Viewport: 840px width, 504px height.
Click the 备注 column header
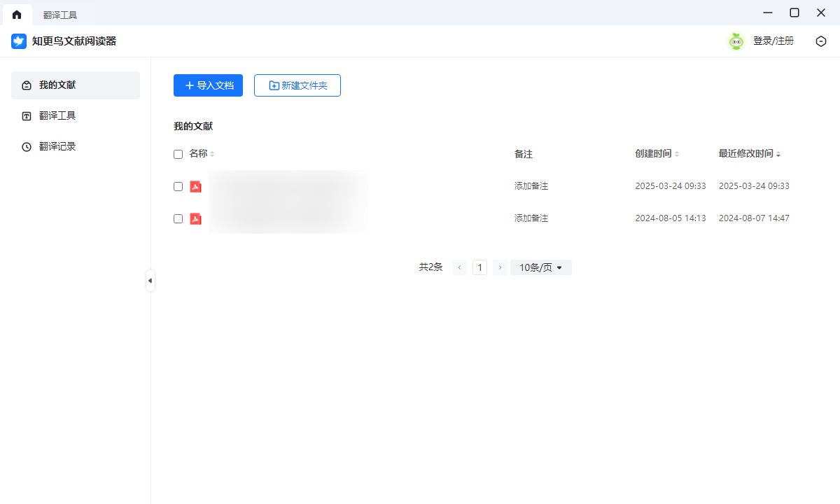tap(524, 154)
